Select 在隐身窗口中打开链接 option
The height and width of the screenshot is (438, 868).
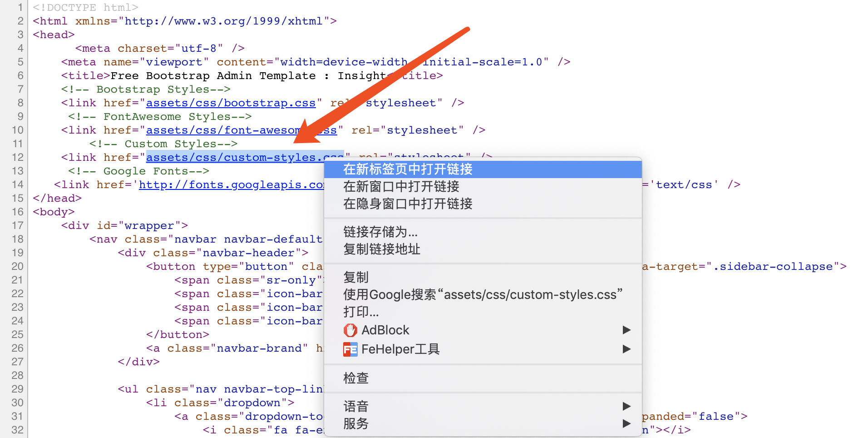483,204
